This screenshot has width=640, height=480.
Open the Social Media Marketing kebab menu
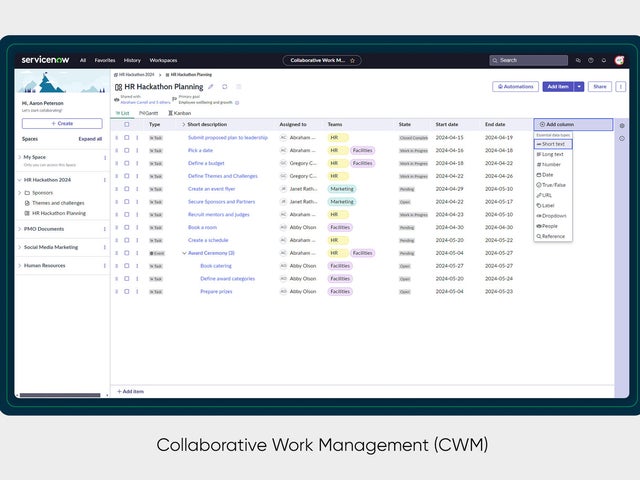pos(105,247)
